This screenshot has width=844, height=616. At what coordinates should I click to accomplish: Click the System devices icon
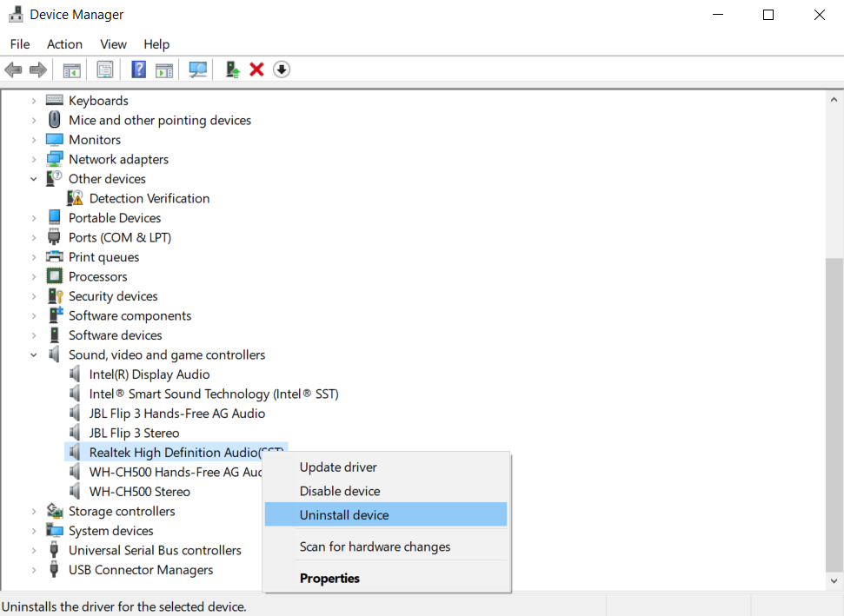point(55,531)
